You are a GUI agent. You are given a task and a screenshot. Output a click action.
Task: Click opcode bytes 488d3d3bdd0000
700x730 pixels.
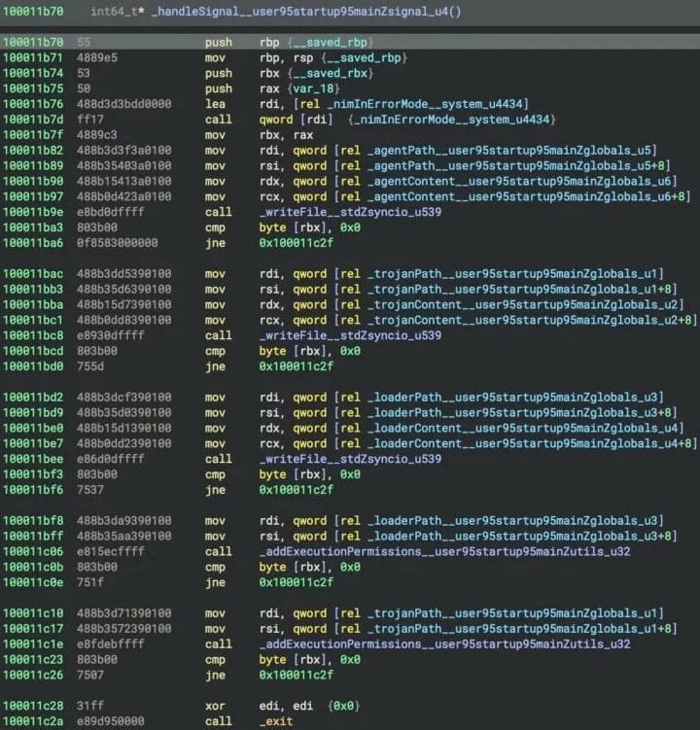click(123, 104)
